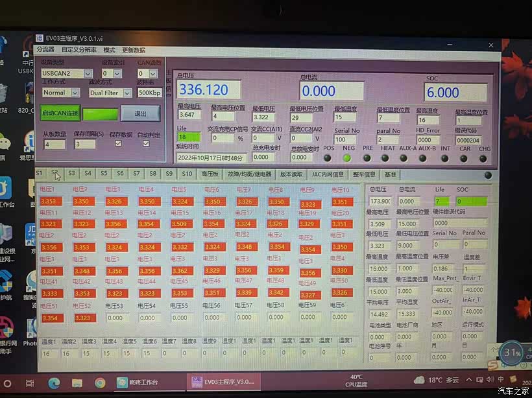
Task: Click the 从板数量 input field
Action: (54, 144)
